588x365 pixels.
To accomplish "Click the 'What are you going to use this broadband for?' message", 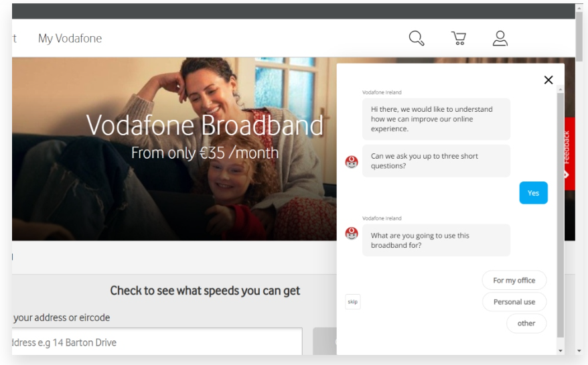I will click(436, 240).
